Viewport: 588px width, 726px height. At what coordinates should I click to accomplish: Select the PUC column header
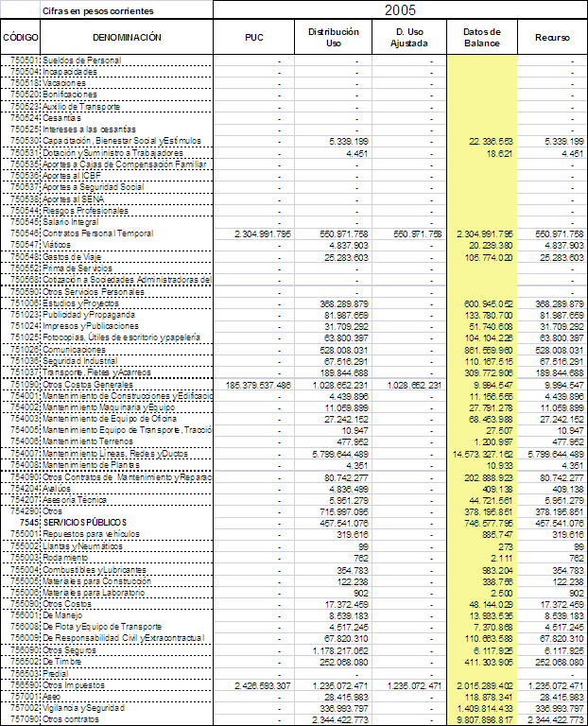click(253, 38)
